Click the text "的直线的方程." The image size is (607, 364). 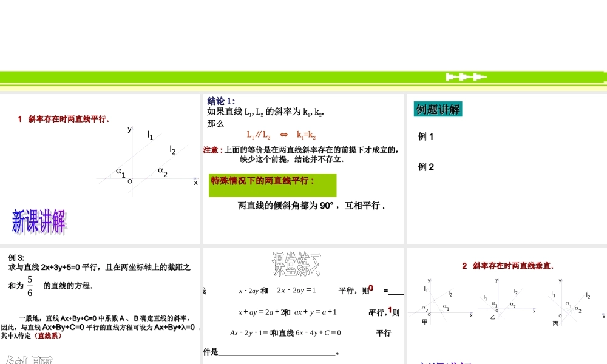pos(68,286)
